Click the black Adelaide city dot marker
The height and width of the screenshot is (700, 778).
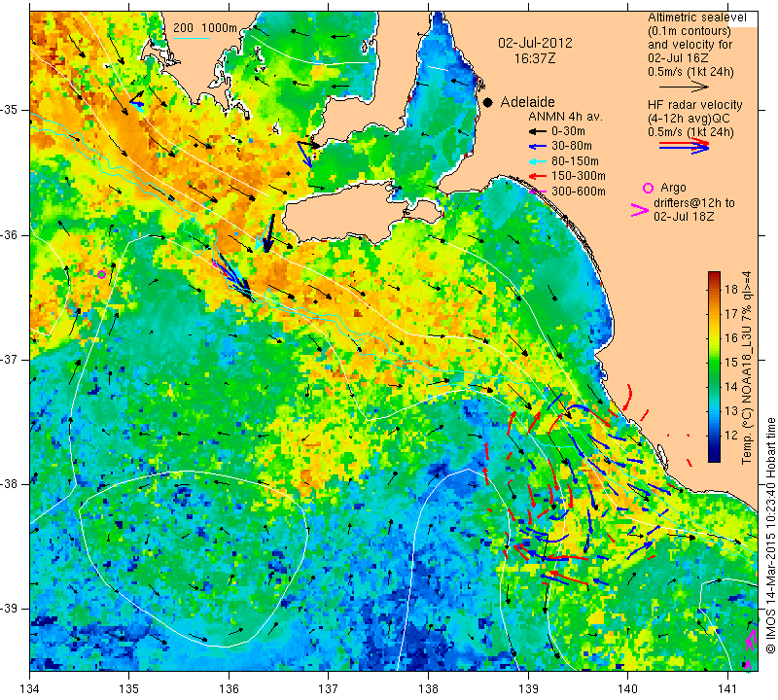(488, 102)
